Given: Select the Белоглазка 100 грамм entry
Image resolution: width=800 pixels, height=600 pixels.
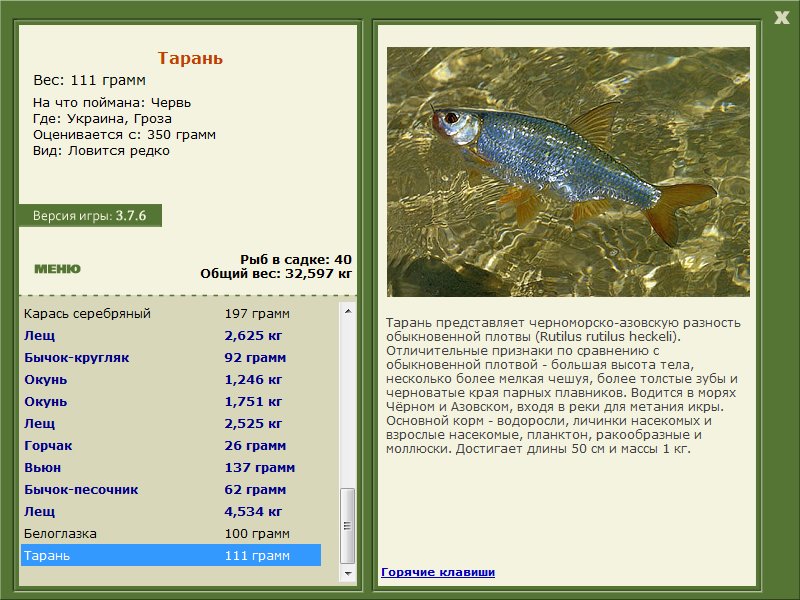Looking at the screenshot, I should (x=171, y=534).
